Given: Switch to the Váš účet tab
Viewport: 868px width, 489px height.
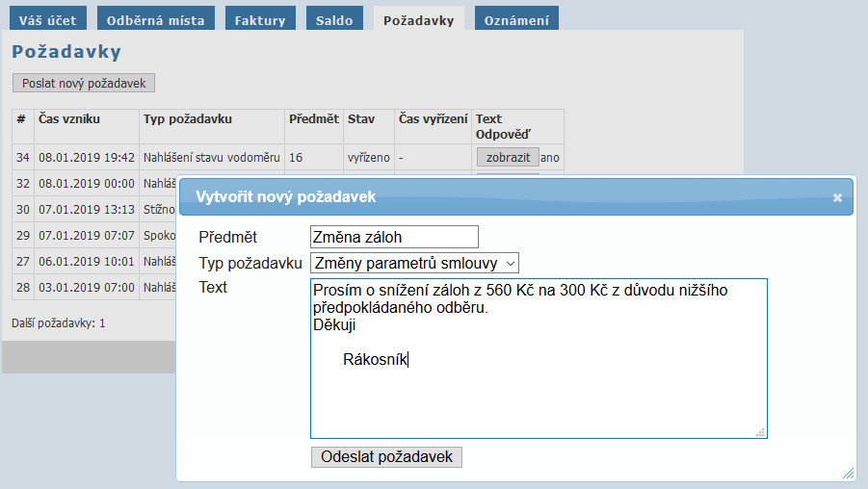Looking at the screenshot, I should [47, 20].
